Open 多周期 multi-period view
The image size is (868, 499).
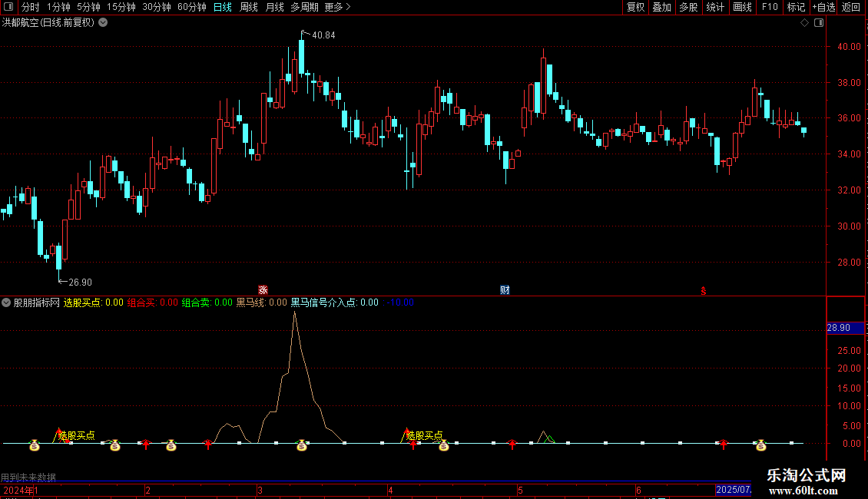point(304,7)
